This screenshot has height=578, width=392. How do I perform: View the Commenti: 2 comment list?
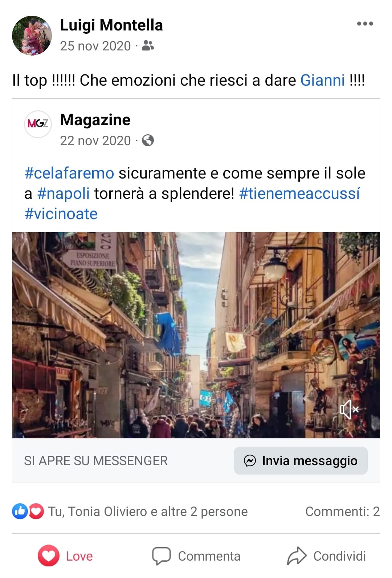tap(342, 511)
